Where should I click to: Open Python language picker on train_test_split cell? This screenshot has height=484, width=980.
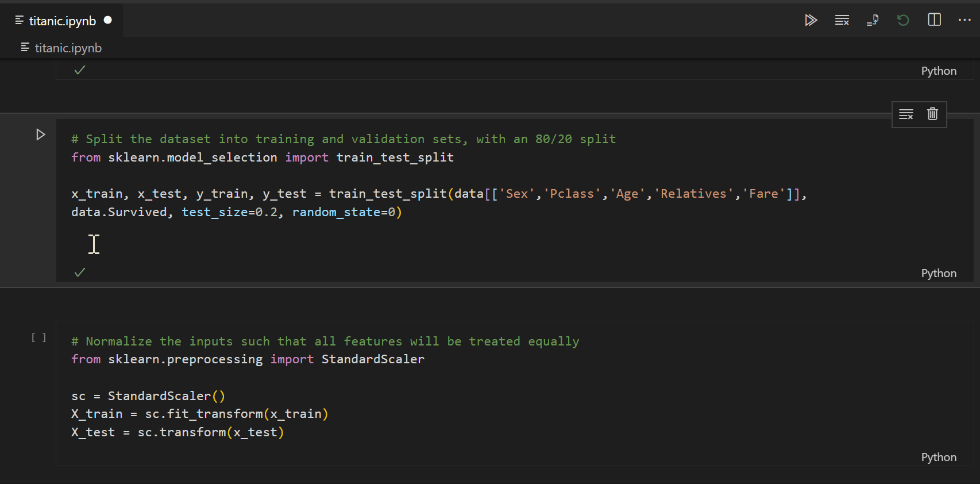point(939,274)
